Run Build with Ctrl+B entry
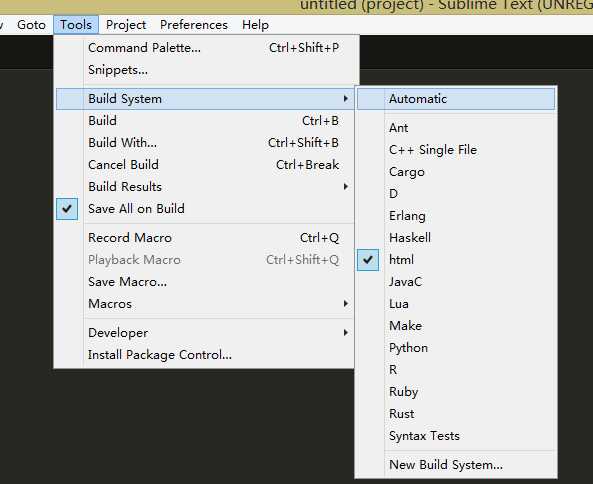 [x=205, y=121]
